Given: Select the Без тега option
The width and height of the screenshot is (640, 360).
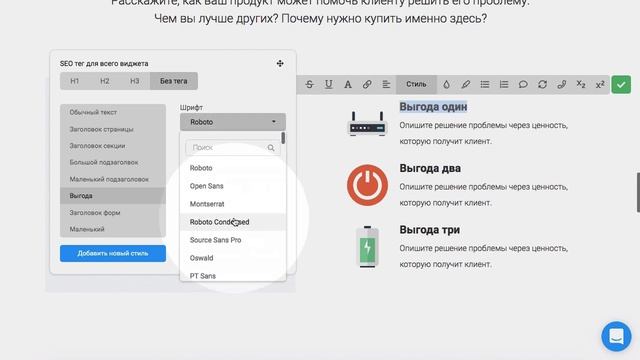Looking at the screenshot, I should 174,81.
